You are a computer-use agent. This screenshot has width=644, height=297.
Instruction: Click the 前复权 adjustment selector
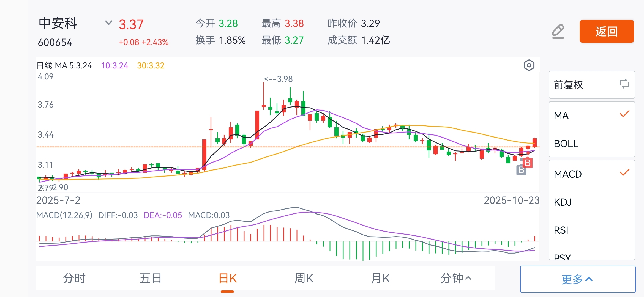[x=569, y=85]
